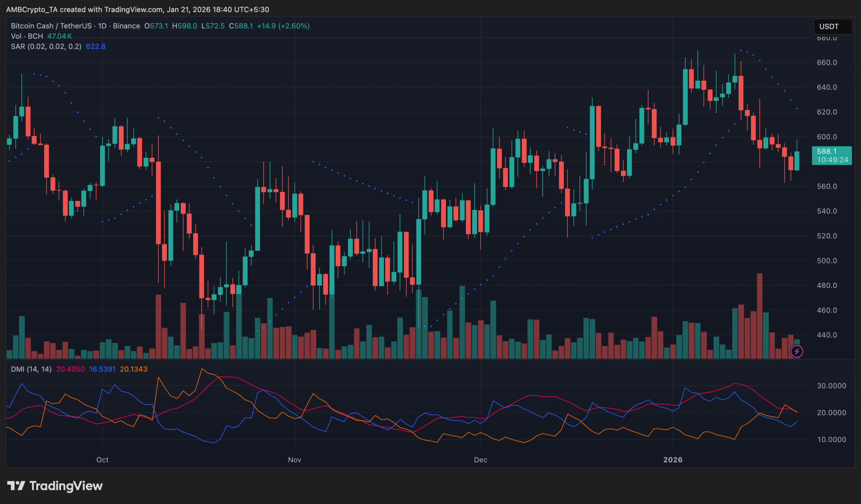The image size is (861, 504).
Task: Click the Dec label on time axis
Action: (480, 460)
